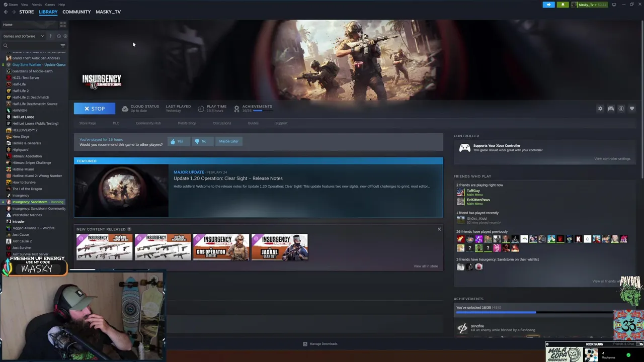Open the Community Hub link
The image size is (644, 362).
pos(148,123)
